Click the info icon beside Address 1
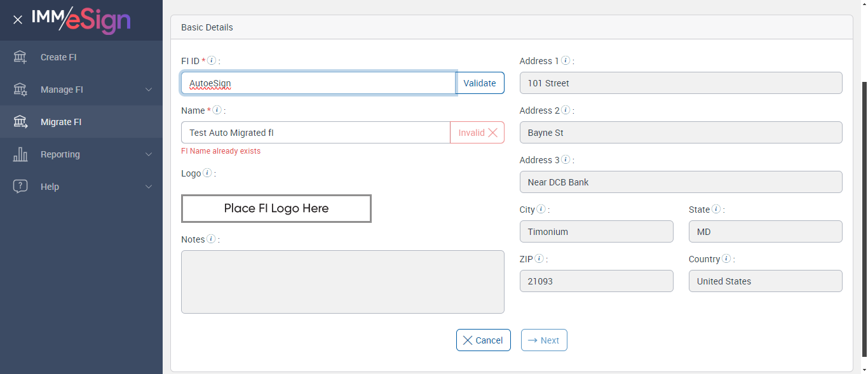This screenshot has width=868, height=374. pos(566,61)
